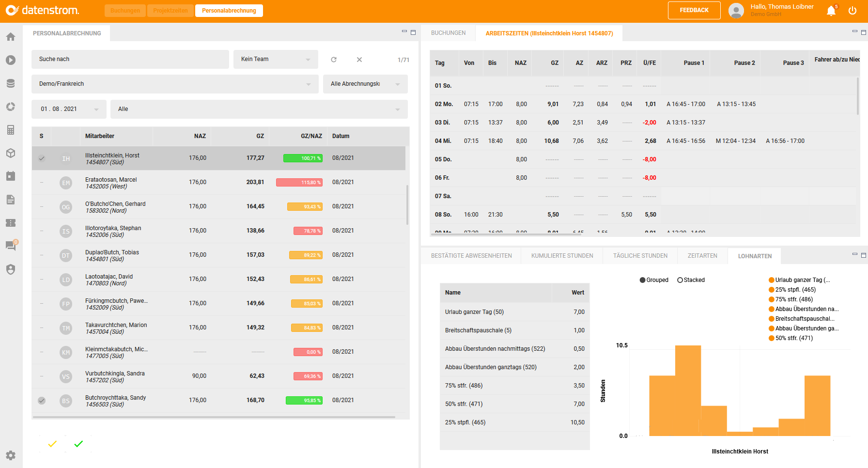Click the green checkmark approval button
868x468 pixels.
click(78, 443)
